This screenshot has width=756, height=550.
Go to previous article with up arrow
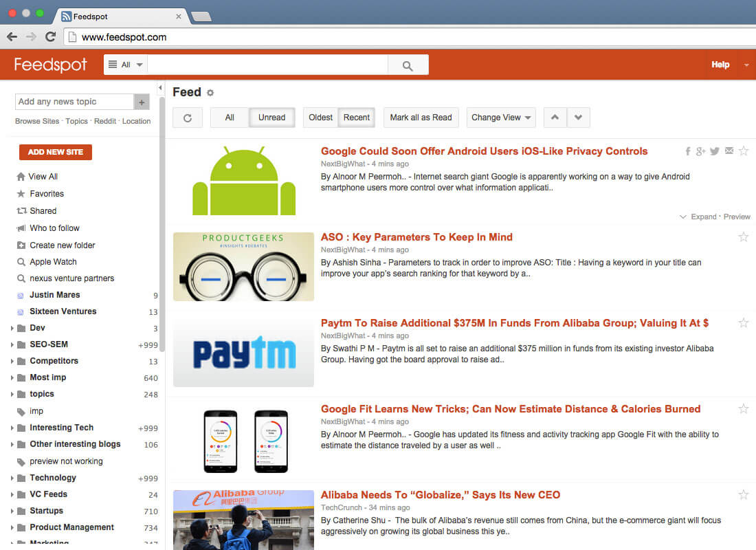point(555,118)
